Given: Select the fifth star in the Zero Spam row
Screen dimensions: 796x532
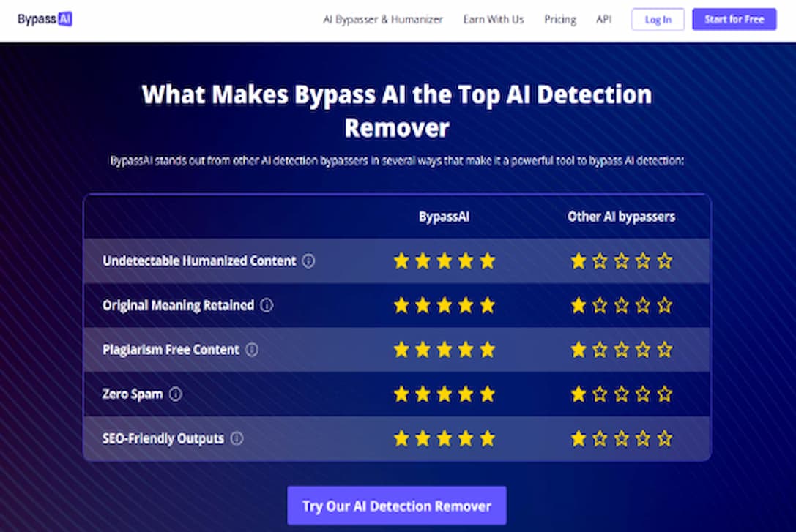Looking at the screenshot, I should click(x=486, y=394).
